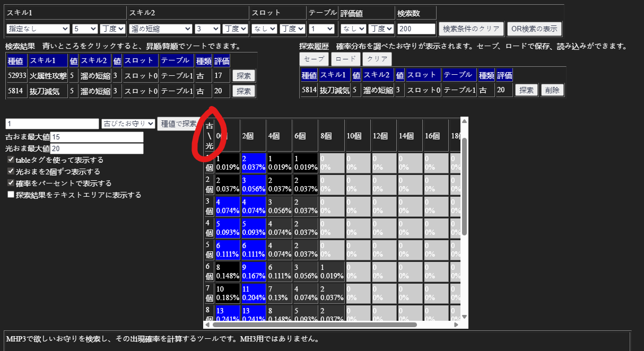Focus the seed value field containing 1
Viewport: 644px width, 351px height.
click(x=53, y=124)
